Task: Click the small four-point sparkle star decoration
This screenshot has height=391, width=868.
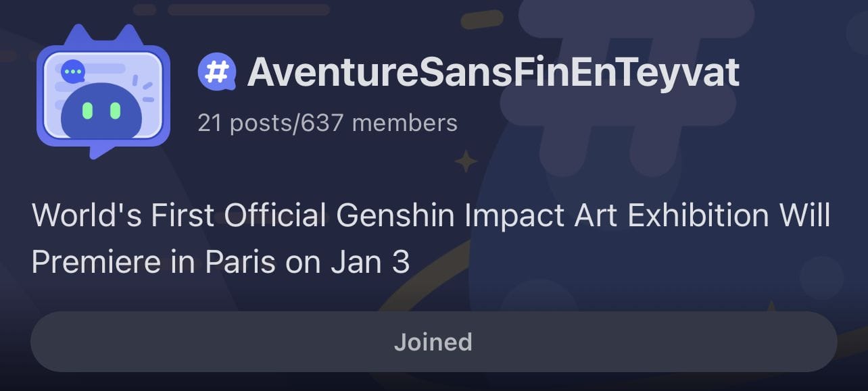Action: click(x=466, y=161)
